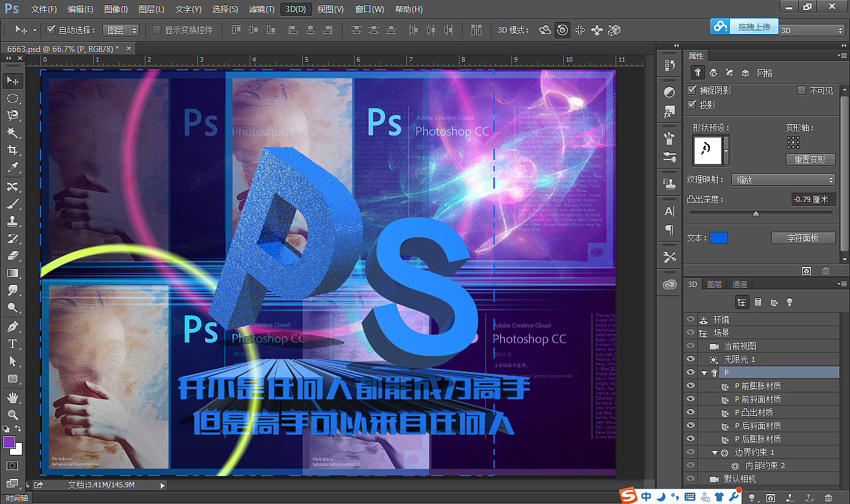Open the 文件(F) menu

coord(44,9)
